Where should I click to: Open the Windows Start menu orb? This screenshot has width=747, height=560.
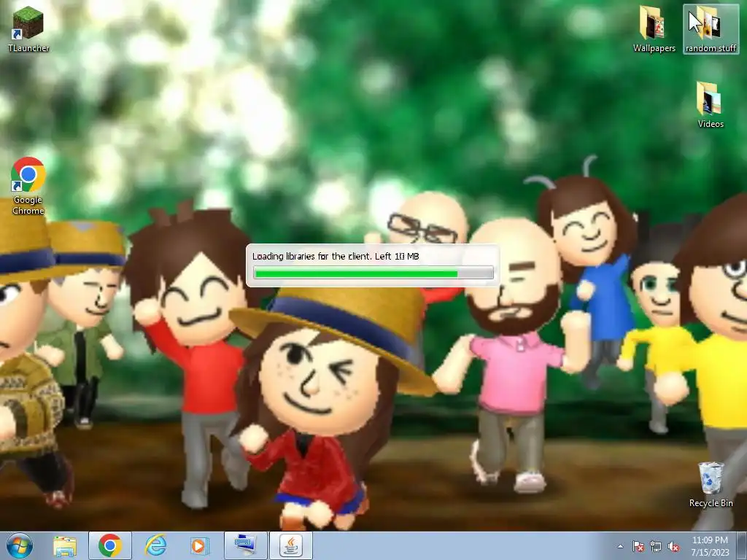[x=20, y=545]
